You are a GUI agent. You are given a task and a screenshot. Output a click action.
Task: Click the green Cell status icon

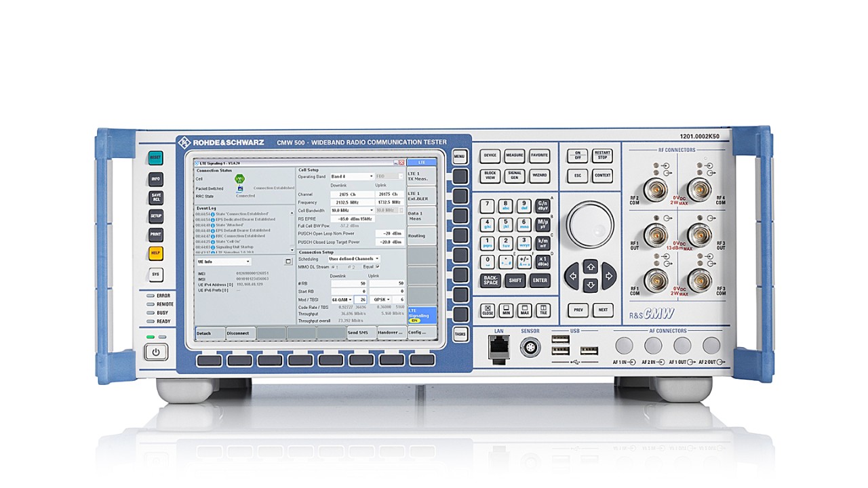pos(240,179)
